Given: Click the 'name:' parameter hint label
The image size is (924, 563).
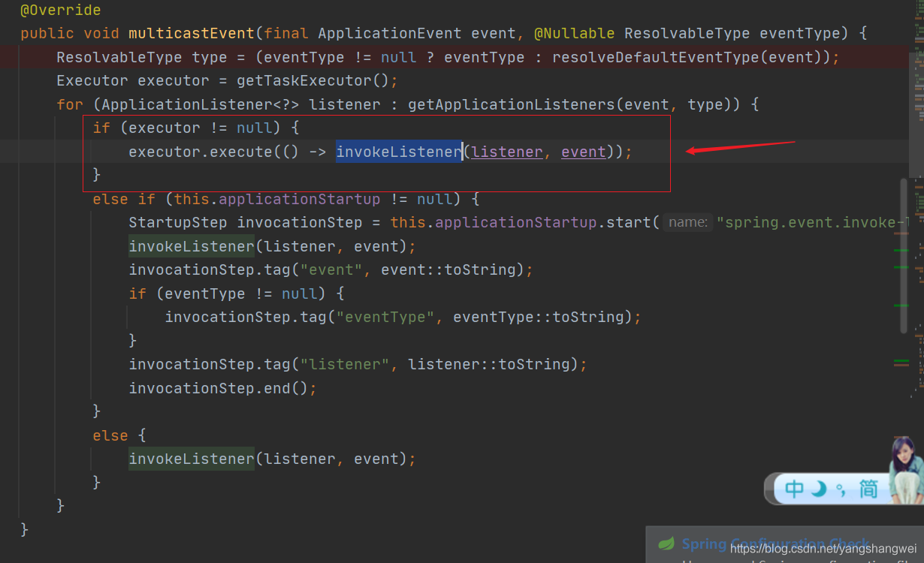Looking at the screenshot, I should (688, 222).
